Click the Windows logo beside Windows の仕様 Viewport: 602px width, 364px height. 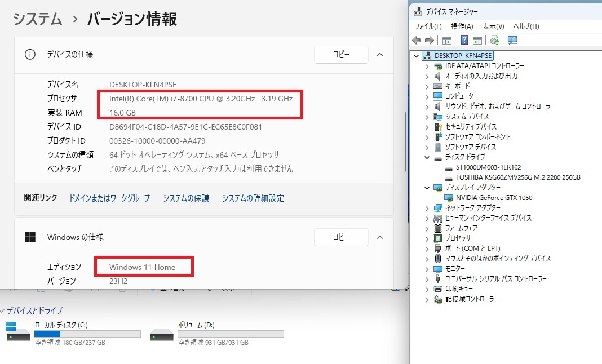pyautogui.click(x=30, y=237)
